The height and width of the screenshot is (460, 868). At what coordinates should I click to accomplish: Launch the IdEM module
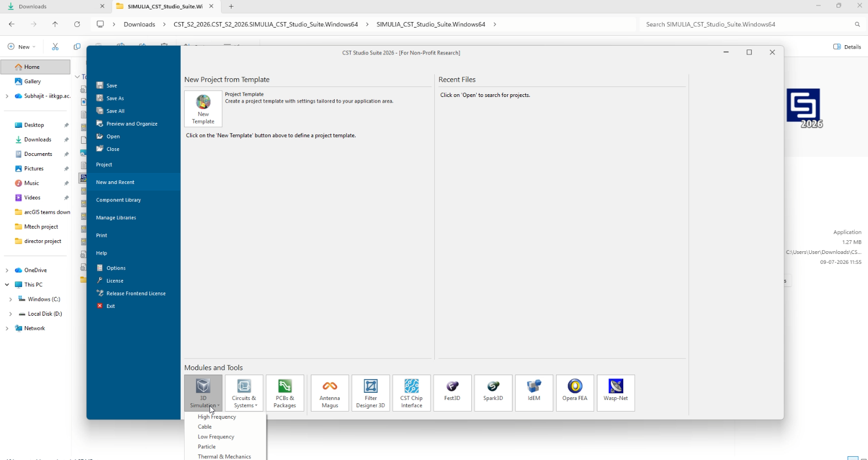tap(533, 393)
